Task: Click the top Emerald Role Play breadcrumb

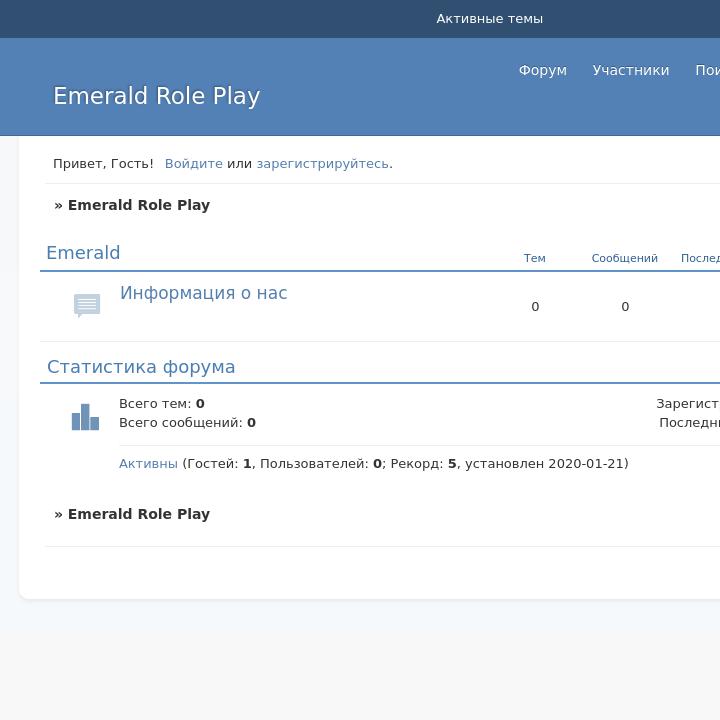Action: click(138, 205)
